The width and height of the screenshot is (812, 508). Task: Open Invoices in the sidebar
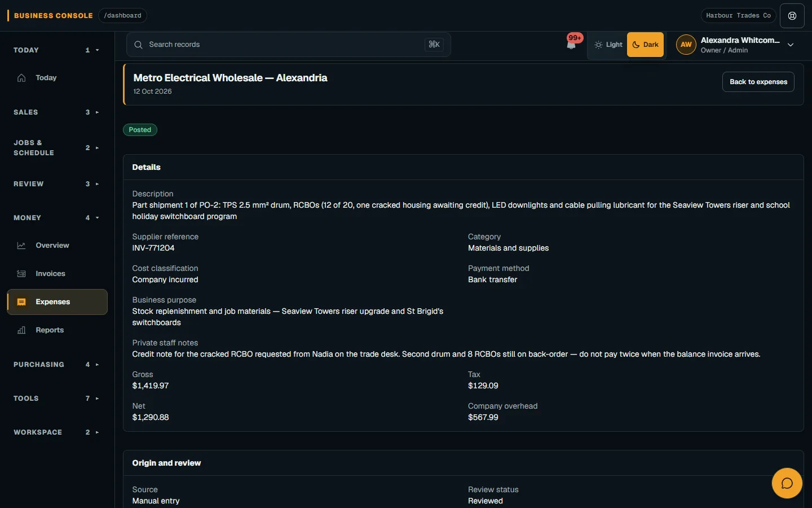coord(57,274)
